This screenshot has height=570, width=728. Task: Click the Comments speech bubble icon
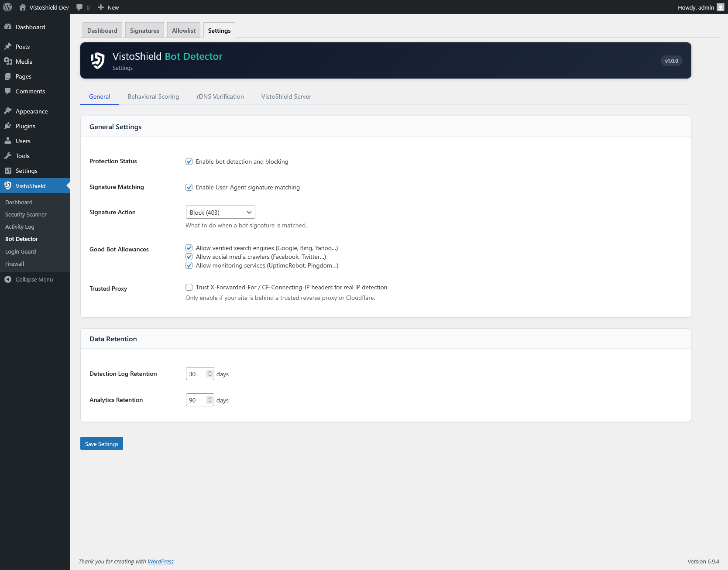click(9, 91)
